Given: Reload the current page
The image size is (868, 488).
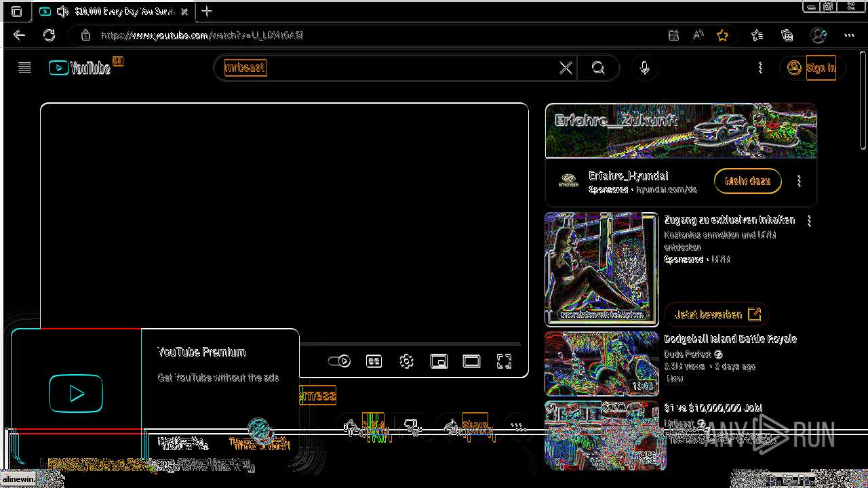Looking at the screenshot, I should tap(49, 35).
